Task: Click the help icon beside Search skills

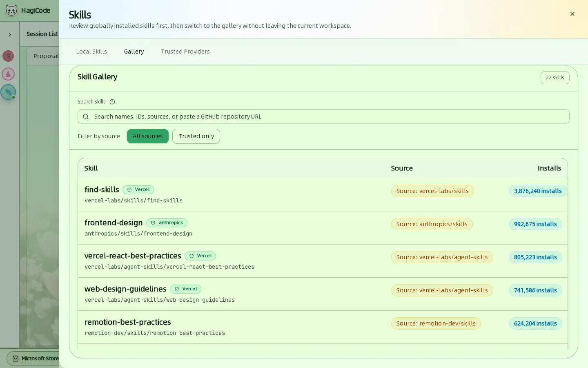Action: pyautogui.click(x=112, y=102)
